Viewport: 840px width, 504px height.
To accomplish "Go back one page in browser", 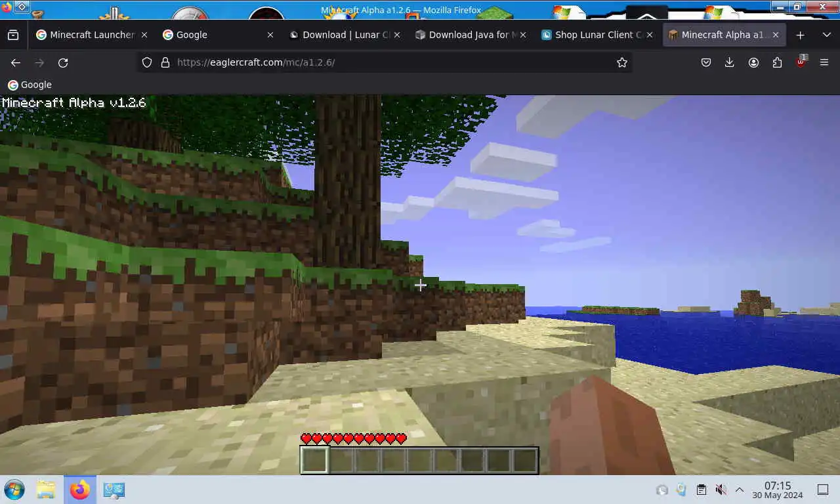I will pyautogui.click(x=16, y=62).
